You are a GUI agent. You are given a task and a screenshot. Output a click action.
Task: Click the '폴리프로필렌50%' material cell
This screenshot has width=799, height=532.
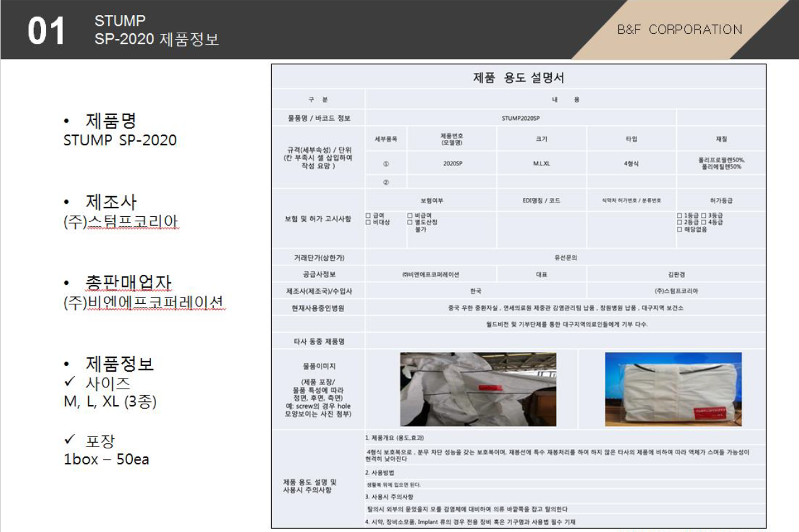721,163
